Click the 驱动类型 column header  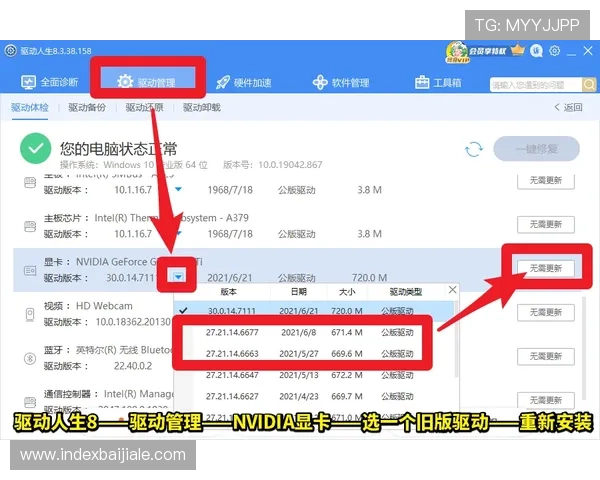[406, 292]
